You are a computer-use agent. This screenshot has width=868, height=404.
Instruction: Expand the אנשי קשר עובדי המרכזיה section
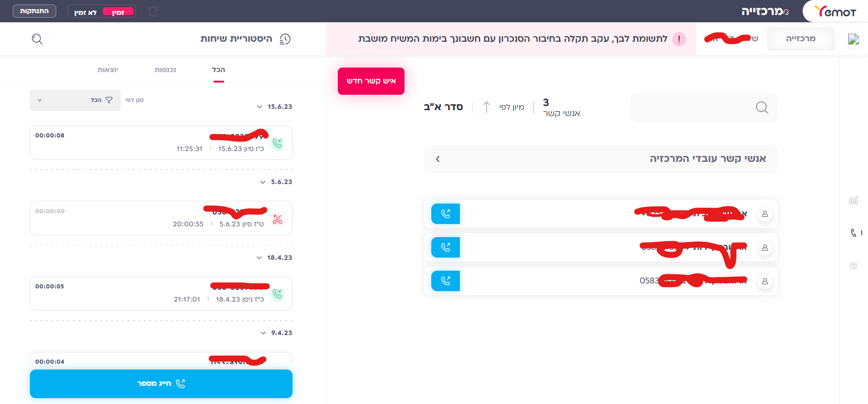[438, 159]
